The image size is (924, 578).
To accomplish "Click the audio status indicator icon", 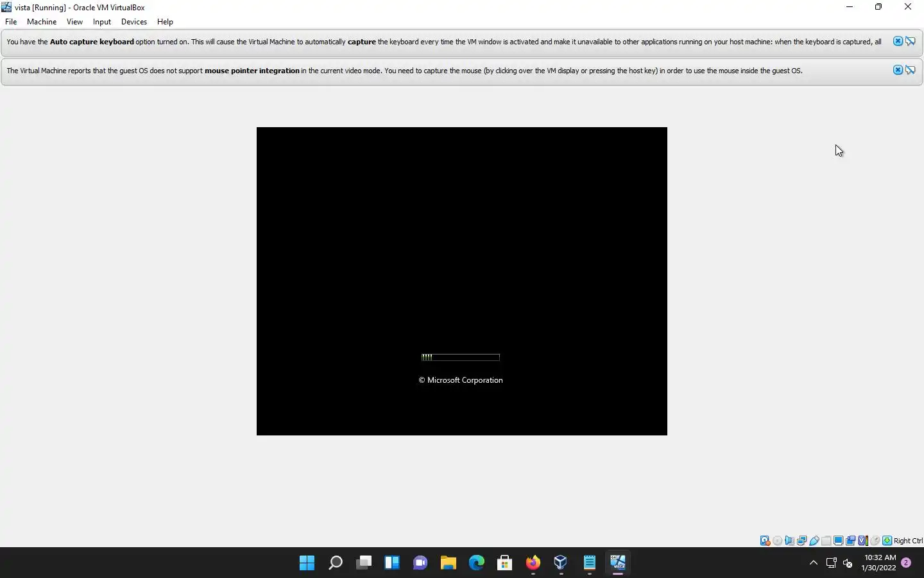I will (x=789, y=541).
